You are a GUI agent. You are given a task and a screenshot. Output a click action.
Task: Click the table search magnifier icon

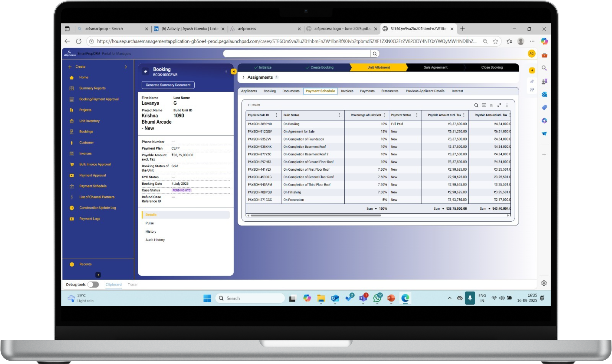coord(476,105)
